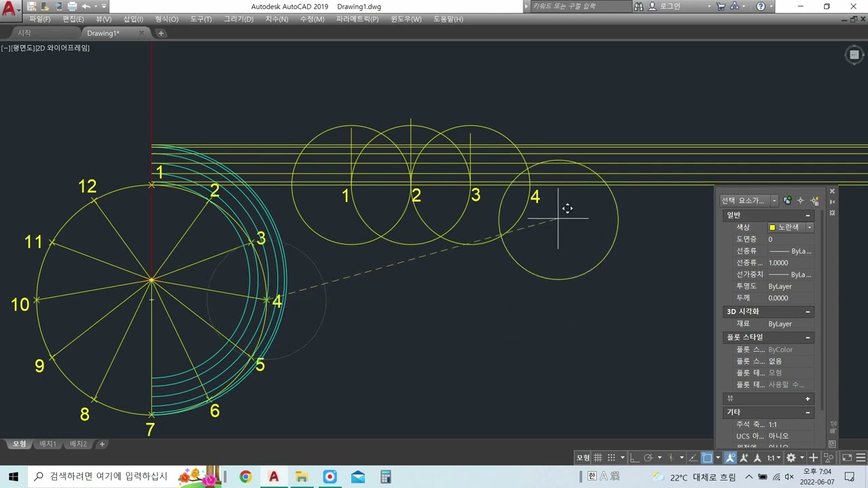868x488 pixels.
Task: Toggle PICKADD value icon in Properties
Action: 787,201
